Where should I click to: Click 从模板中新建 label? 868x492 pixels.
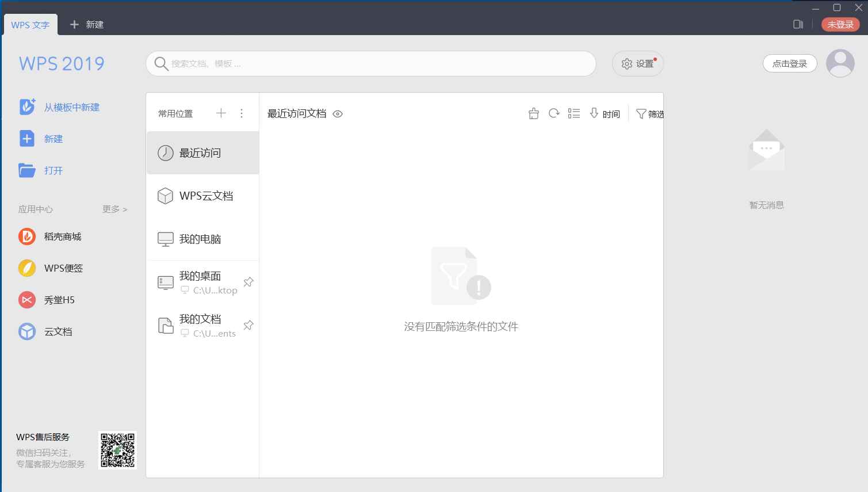pos(72,107)
